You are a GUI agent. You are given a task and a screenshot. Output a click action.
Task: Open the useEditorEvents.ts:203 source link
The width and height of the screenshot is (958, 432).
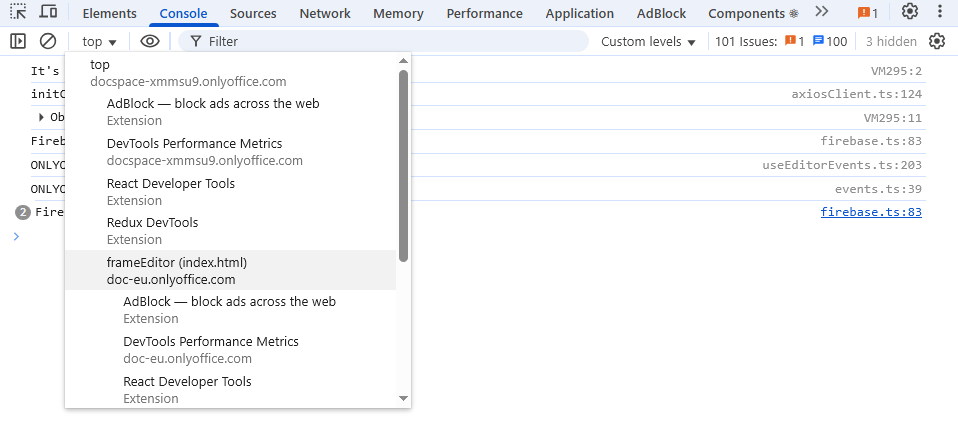[x=842, y=165]
